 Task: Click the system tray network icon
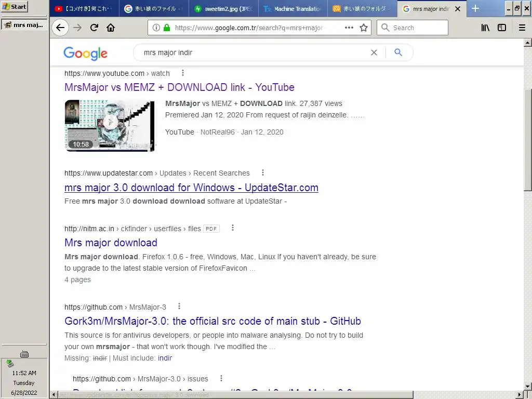tap(10, 363)
